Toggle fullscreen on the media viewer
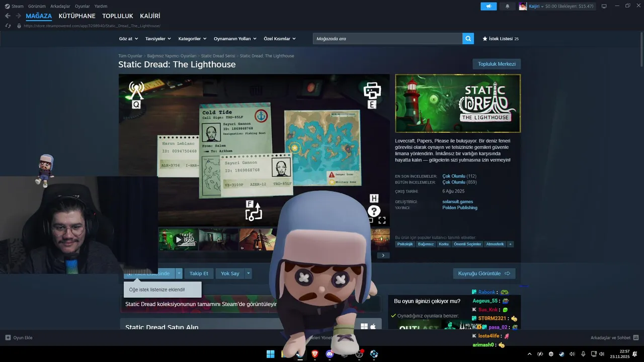644x362 pixels. point(382,220)
